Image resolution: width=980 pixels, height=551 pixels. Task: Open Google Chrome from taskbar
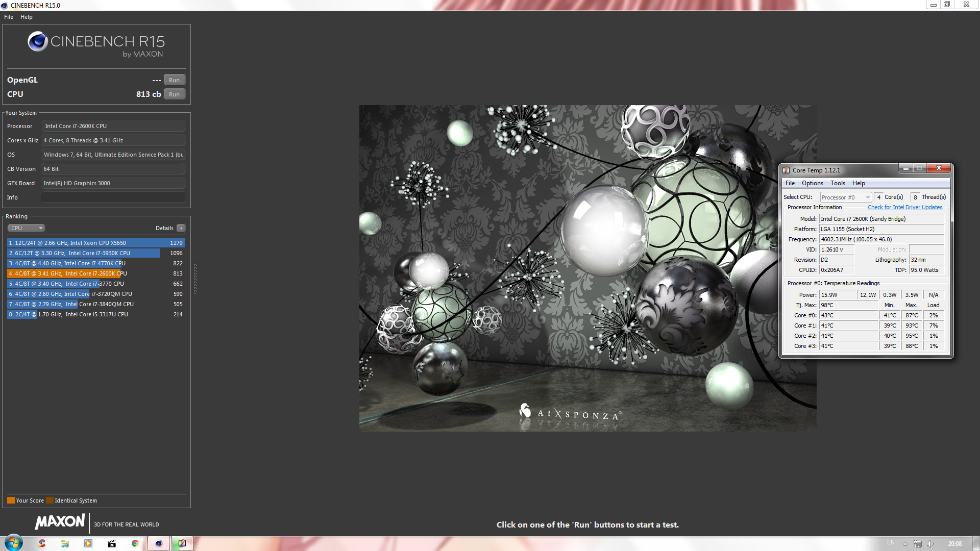point(135,543)
